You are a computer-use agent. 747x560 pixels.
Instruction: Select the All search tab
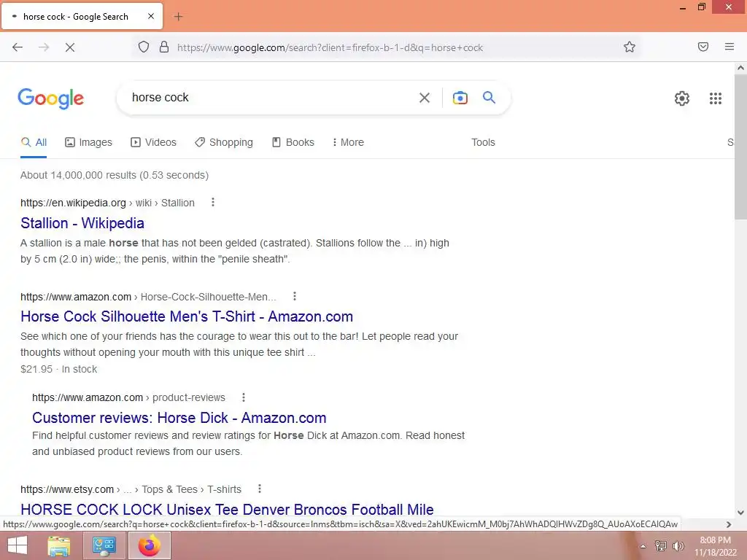[34, 142]
